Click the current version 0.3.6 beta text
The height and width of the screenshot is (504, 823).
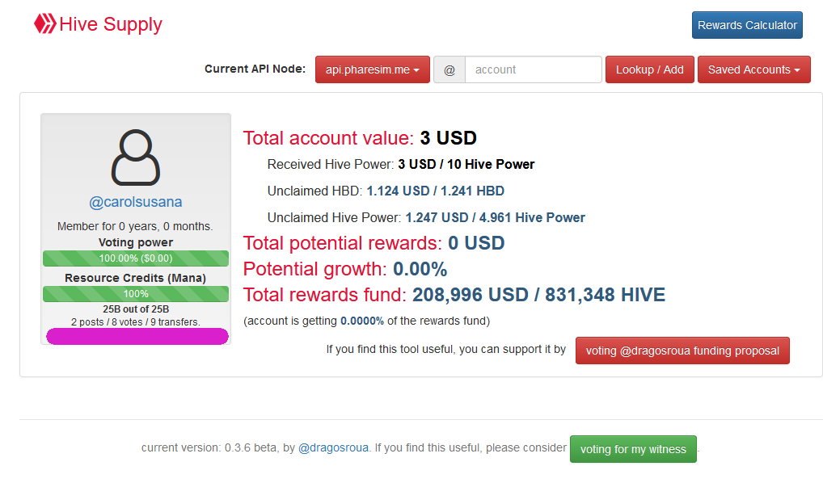pos(210,448)
